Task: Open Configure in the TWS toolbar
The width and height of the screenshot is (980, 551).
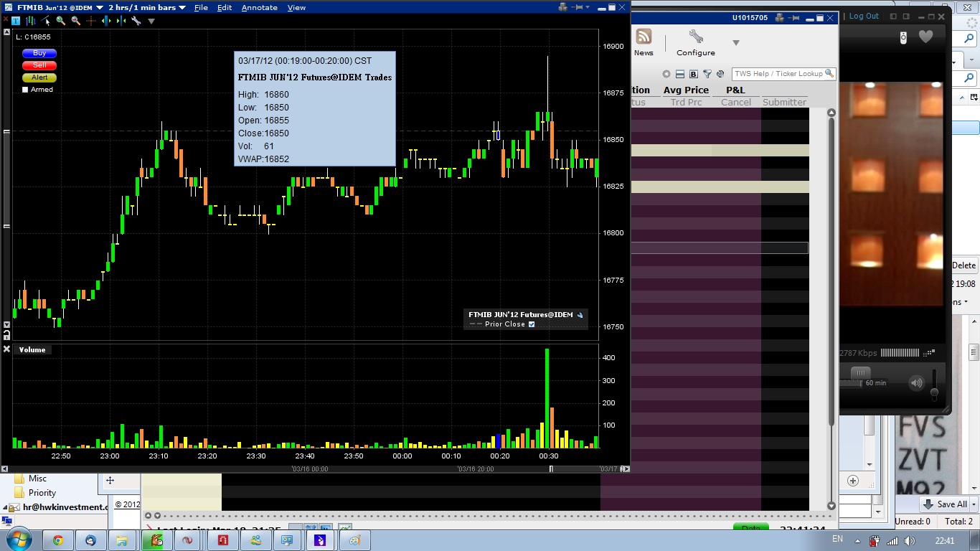Action: 695,42
